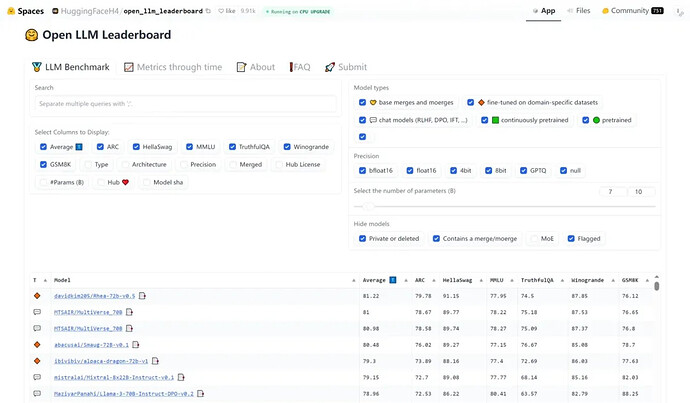Viewport: 690px width, 403px height.
Task: Enable the Architecture column checkbox
Action: (125, 164)
